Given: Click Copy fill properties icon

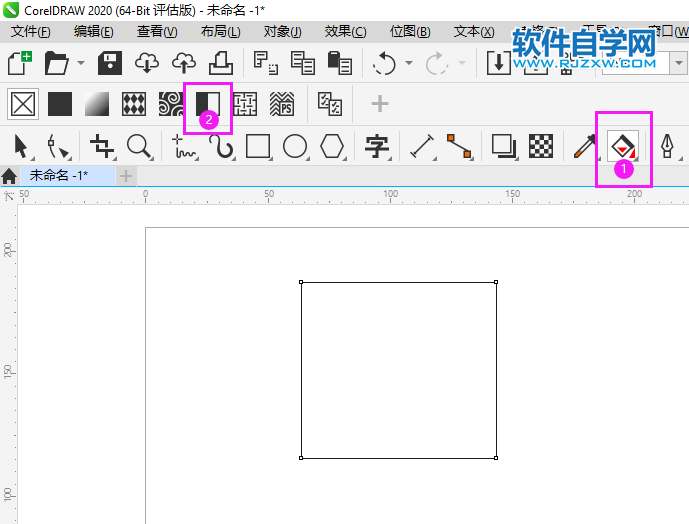Looking at the screenshot, I should (330, 104).
